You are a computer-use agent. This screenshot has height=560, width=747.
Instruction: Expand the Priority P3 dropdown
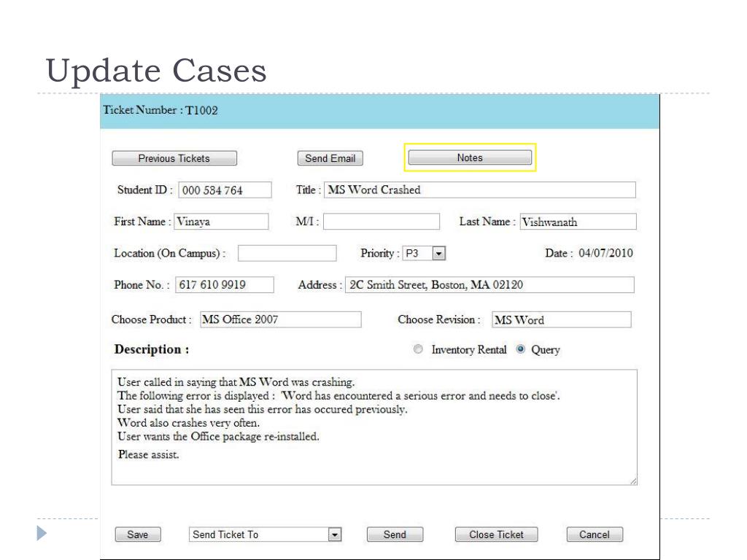(x=424, y=253)
